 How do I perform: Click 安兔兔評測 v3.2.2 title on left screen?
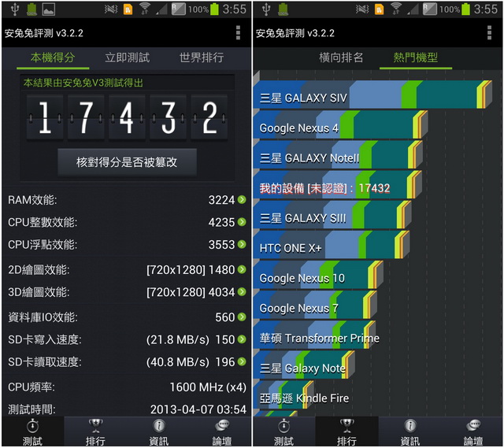[x=44, y=33]
